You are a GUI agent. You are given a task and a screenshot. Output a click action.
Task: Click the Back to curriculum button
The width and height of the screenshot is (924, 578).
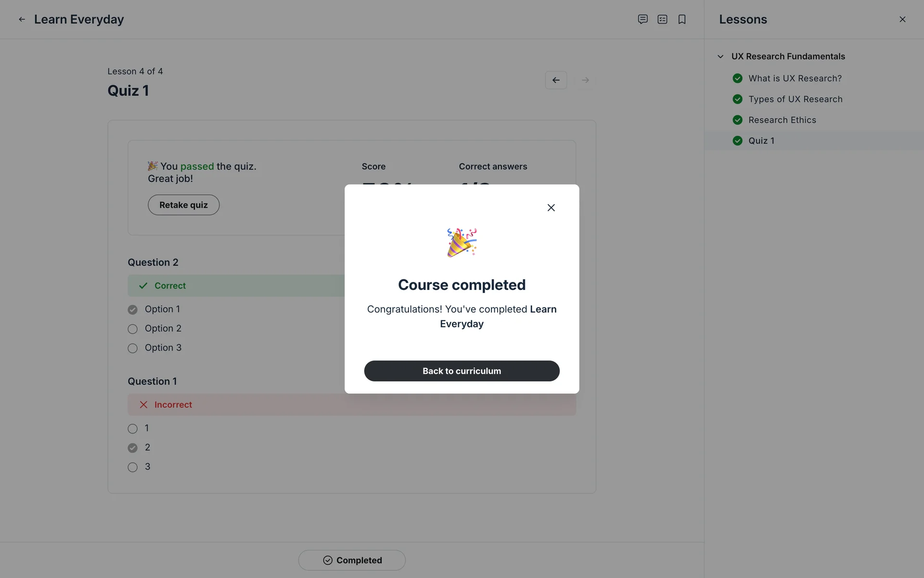pos(462,371)
